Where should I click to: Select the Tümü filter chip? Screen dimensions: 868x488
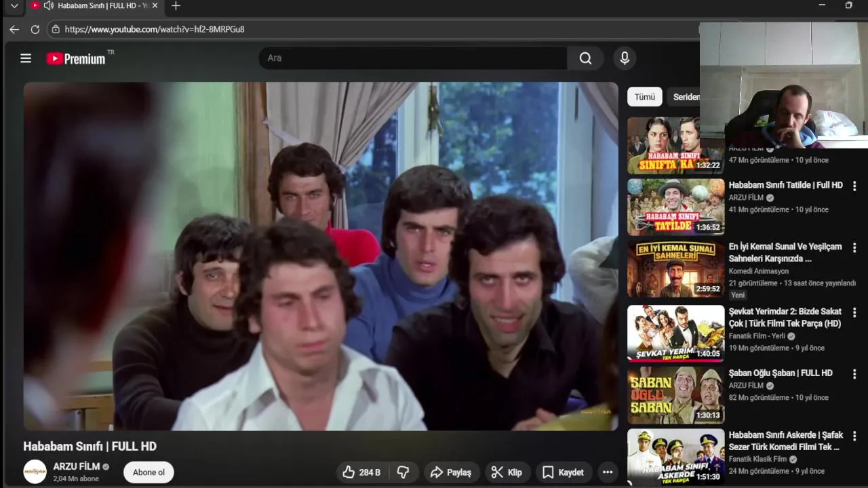[644, 97]
